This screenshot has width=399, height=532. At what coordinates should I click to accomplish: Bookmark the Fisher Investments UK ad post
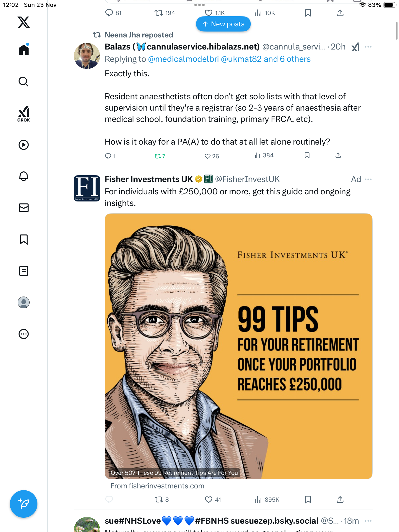[x=308, y=499]
